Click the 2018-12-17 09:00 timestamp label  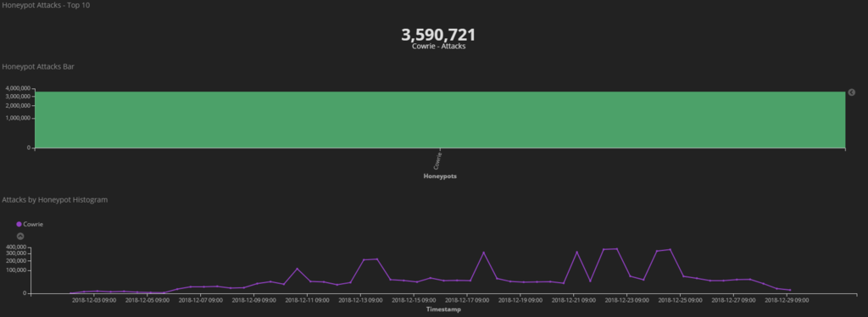coord(467,300)
